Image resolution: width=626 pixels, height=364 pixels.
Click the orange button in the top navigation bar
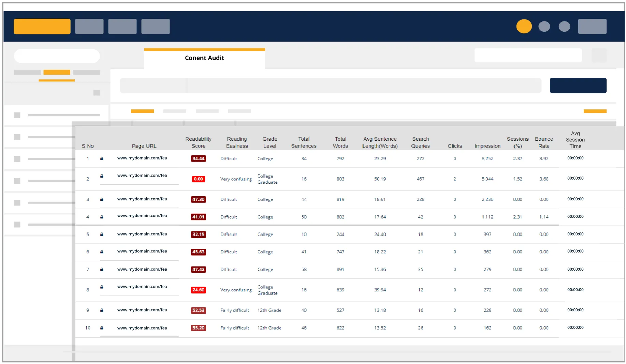tap(42, 26)
